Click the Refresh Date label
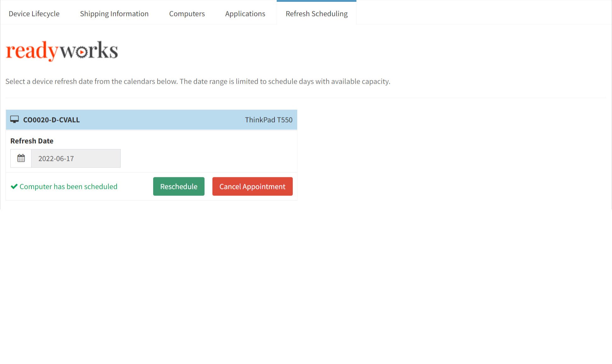This screenshot has width=612, height=364. click(32, 141)
